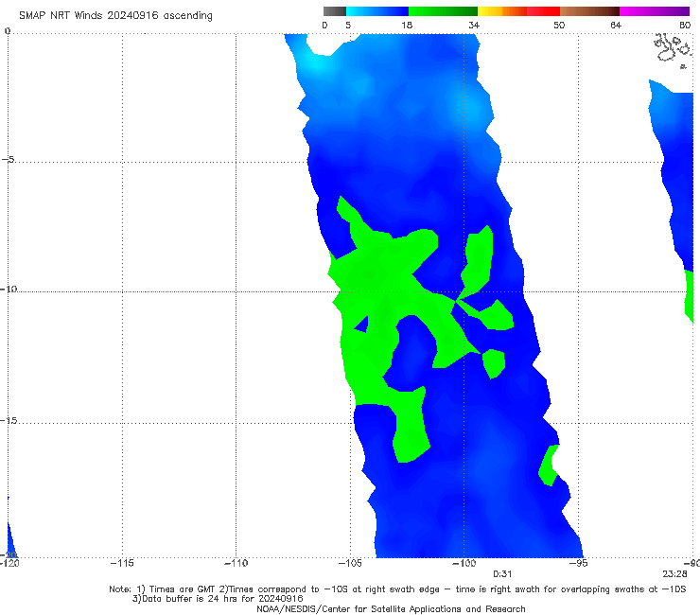
Task: Click the longitude label '-100'
Action: (464, 563)
